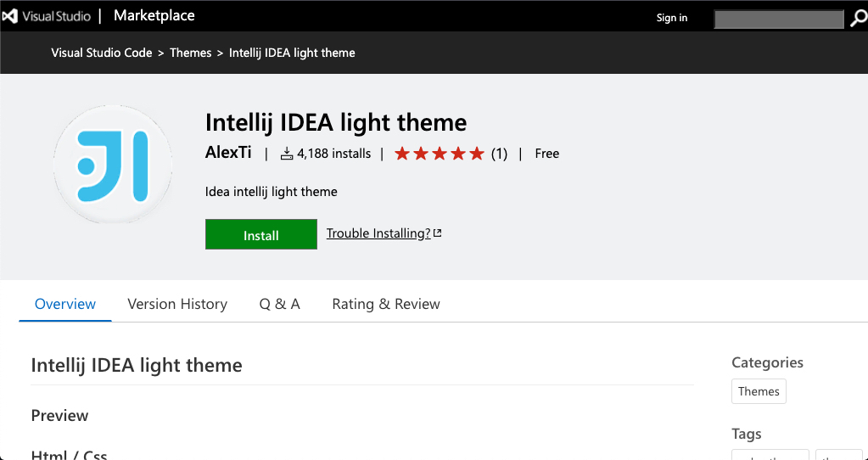
Task: Select the Themes category tag
Action: pos(759,391)
